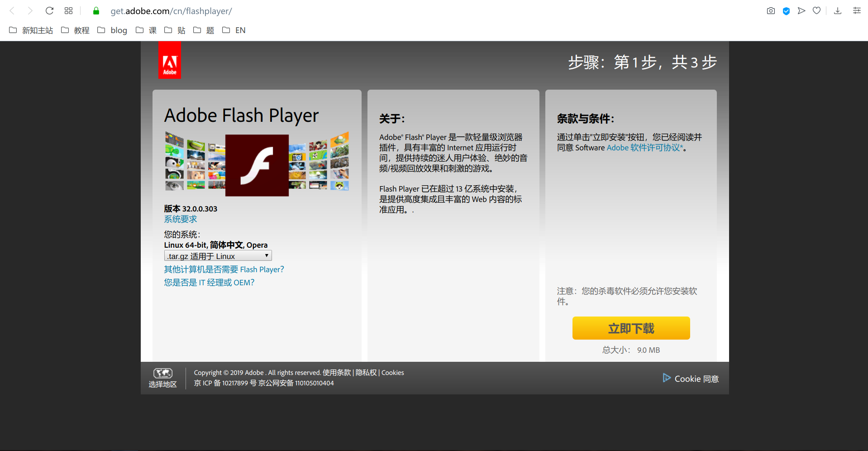Click the 选择地区 label

[162, 384]
